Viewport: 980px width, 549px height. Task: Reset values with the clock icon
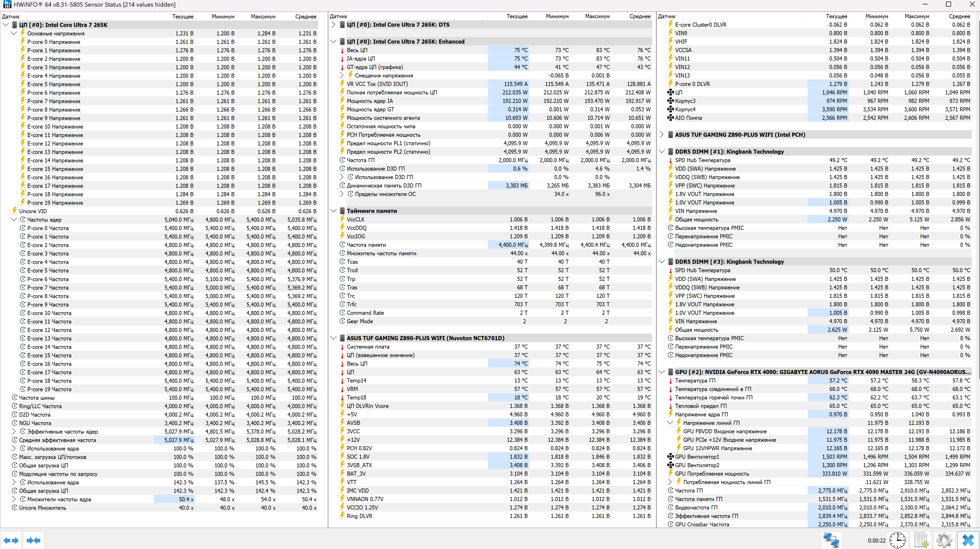pyautogui.click(x=897, y=540)
